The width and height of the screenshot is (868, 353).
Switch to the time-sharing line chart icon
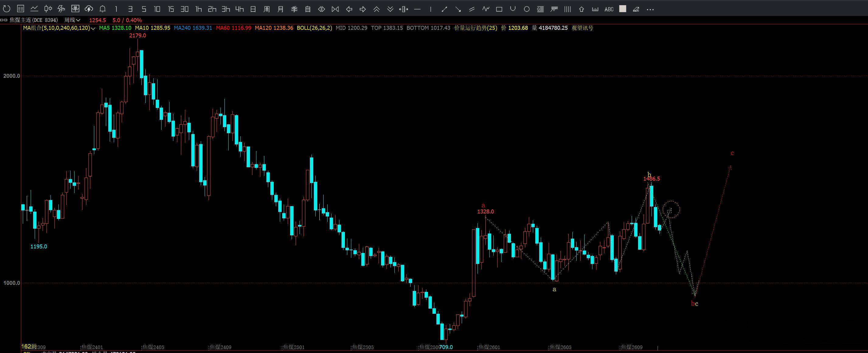[x=34, y=9]
